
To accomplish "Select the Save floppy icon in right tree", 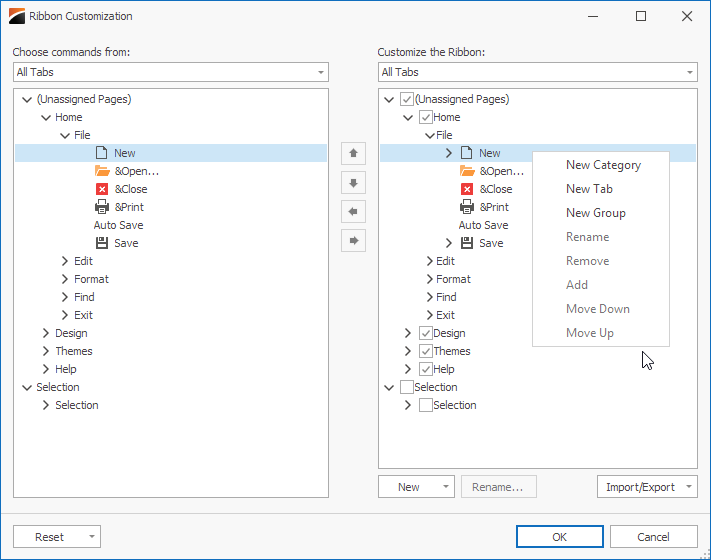I will click(467, 243).
